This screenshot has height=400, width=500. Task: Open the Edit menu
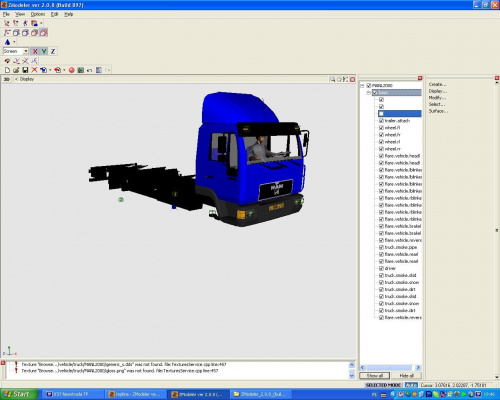click(54, 14)
